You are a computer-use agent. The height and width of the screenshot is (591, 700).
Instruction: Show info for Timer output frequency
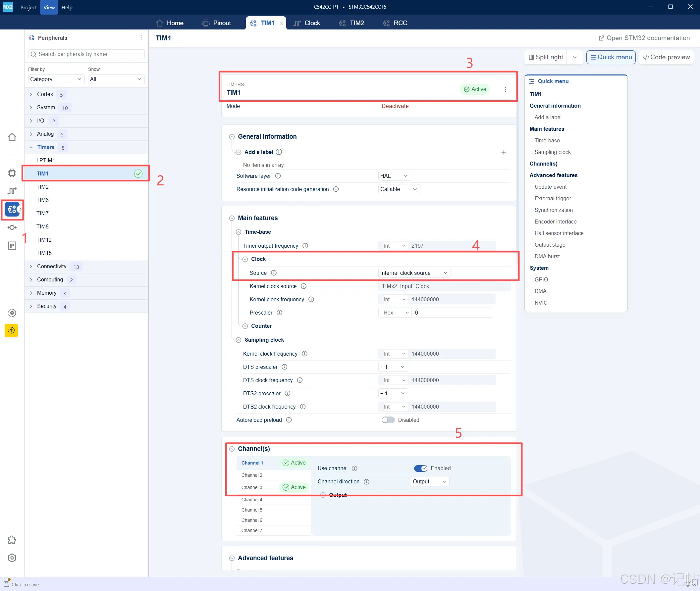pos(305,246)
